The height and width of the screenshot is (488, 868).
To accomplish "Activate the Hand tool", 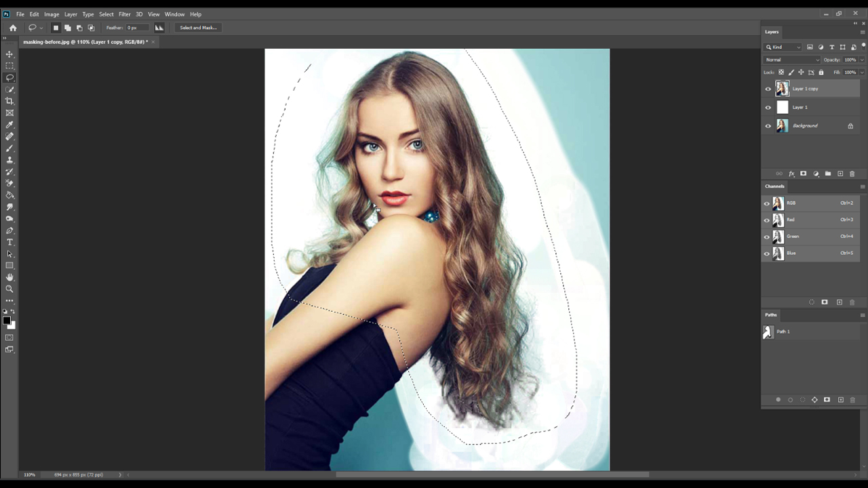I will [9, 277].
